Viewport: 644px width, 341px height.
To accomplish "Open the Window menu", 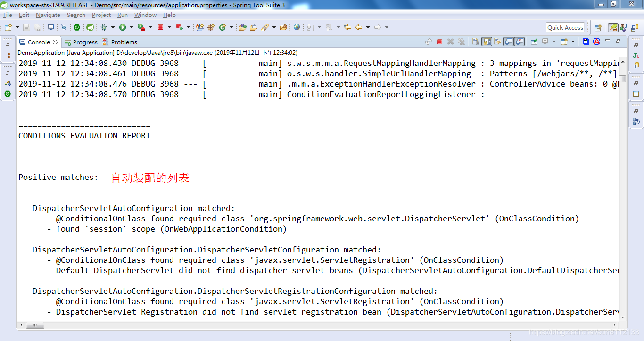I will pos(145,15).
